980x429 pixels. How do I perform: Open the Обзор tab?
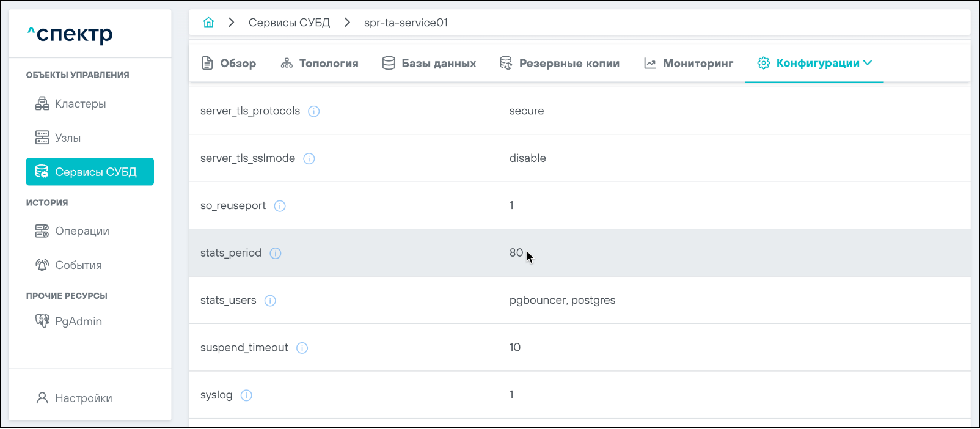click(229, 64)
